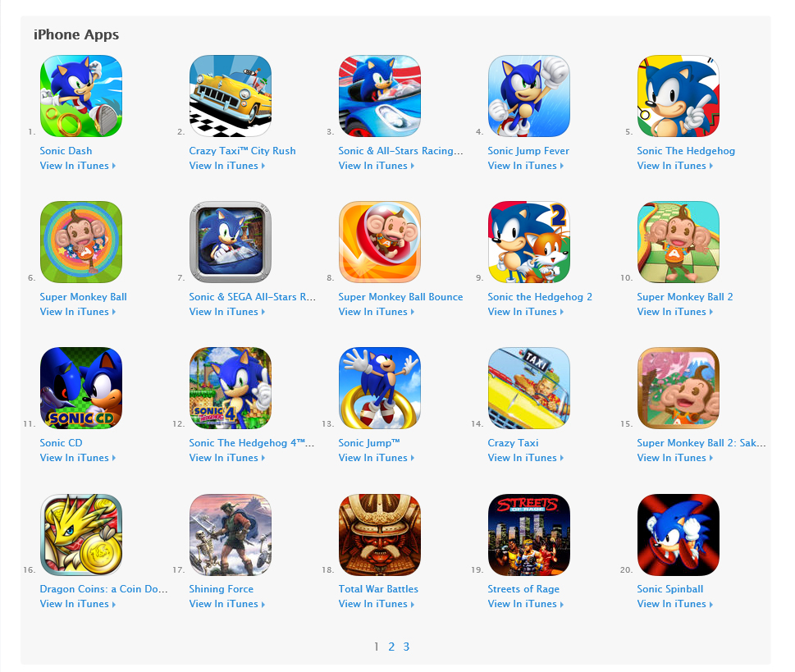Click View In iTunes under Crazy Taxi
Screen dimensions: 795x672
point(525,458)
